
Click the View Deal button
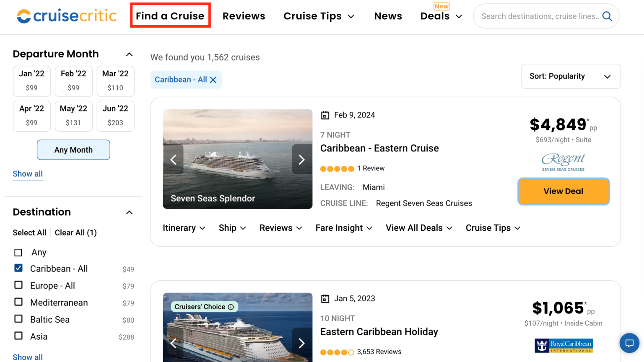coord(563,191)
